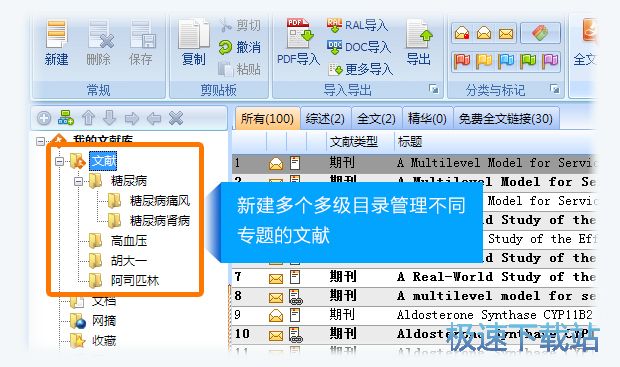Click the closed envelope icon in the ribbon

[x=506, y=34]
